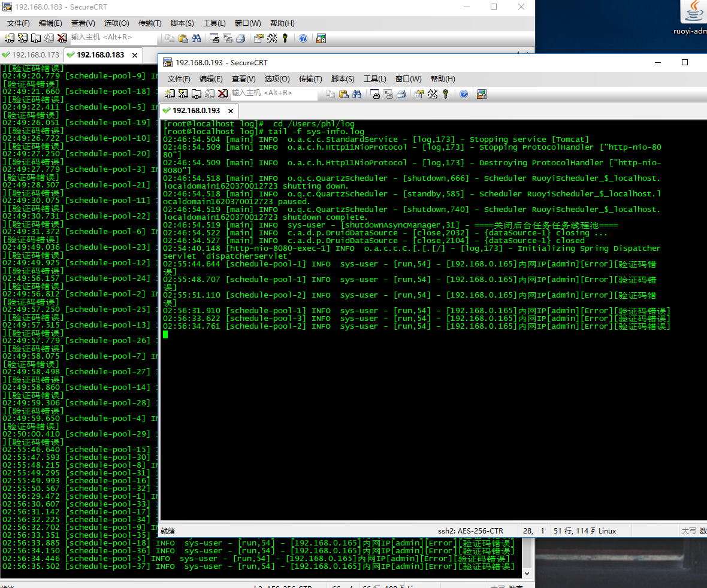707x588 pixels.
Task: Open 文件(F) menu in 192.168.0.183 window
Action: pyautogui.click(x=19, y=23)
